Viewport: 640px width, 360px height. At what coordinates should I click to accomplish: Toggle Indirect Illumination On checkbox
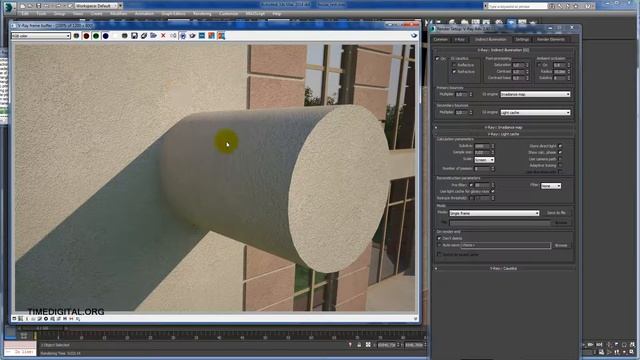tap(437, 59)
